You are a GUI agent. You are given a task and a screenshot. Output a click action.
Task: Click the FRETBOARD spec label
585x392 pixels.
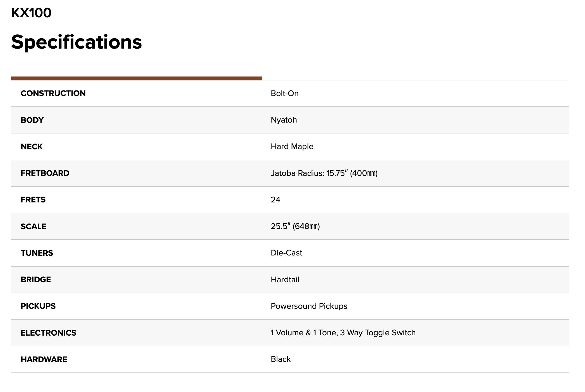(x=45, y=173)
